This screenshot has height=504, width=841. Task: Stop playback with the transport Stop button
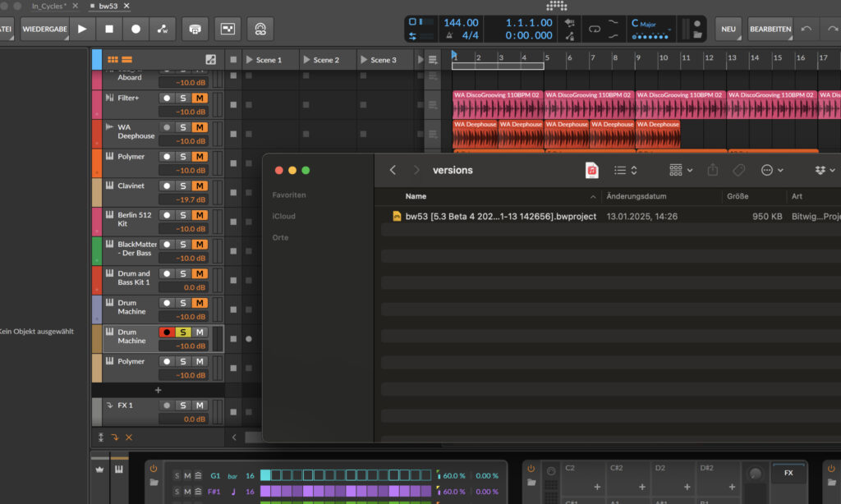[x=109, y=29]
